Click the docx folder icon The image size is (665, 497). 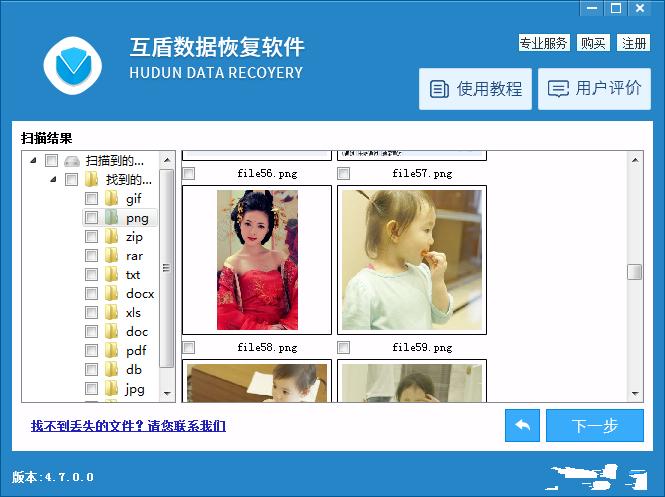click(x=111, y=293)
